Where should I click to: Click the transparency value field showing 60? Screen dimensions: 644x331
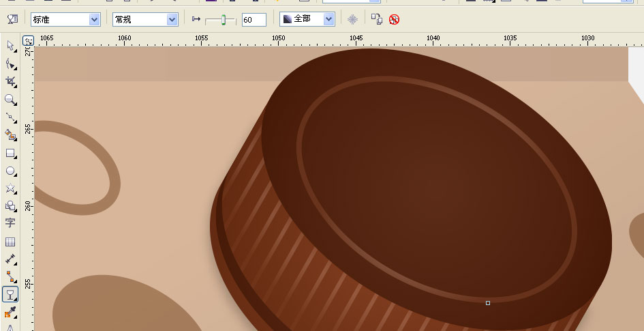click(254, 19)
